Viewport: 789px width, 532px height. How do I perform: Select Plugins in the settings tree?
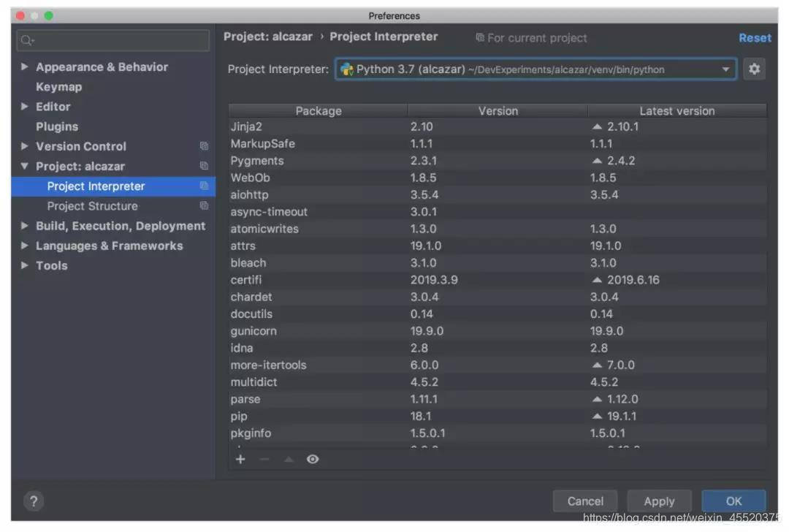click(57, 126)
